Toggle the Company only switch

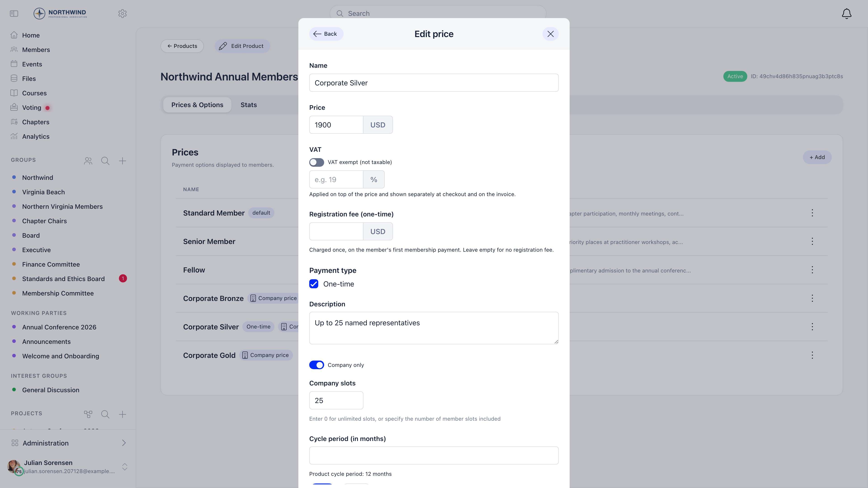click(x=317, y=365)
